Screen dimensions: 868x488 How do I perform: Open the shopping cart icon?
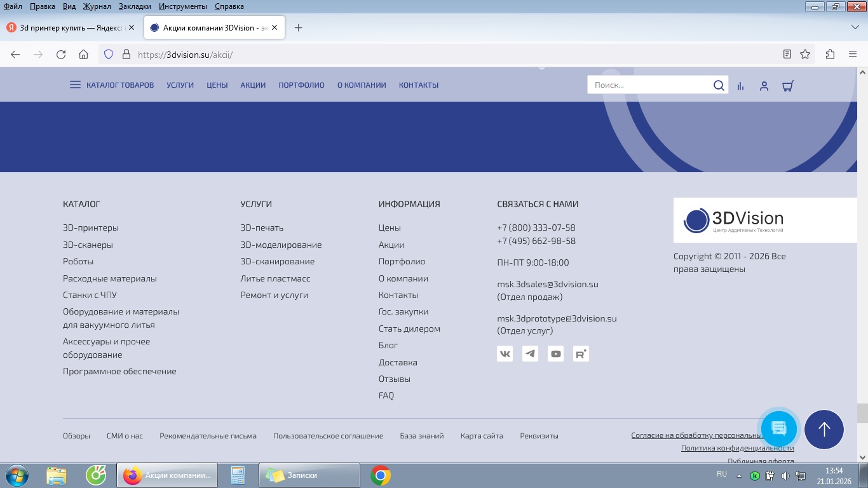(x=788, y=86)
